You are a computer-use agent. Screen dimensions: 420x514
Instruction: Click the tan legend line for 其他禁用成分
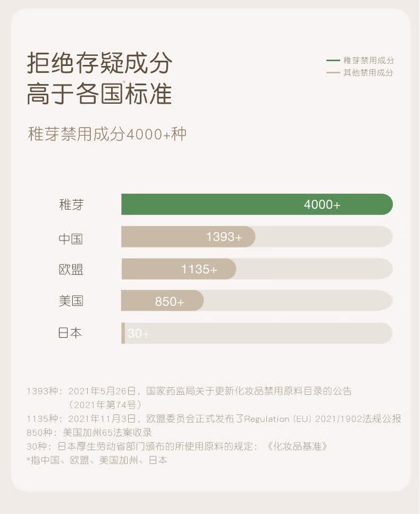(x=333, y=73)
